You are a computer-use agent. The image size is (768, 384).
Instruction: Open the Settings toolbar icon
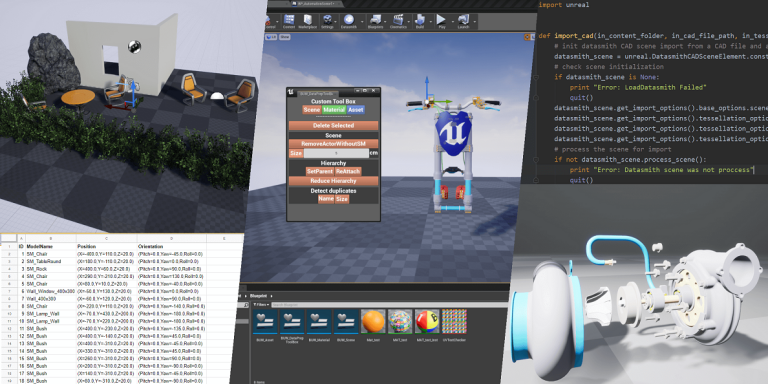[x=328, y=20]
